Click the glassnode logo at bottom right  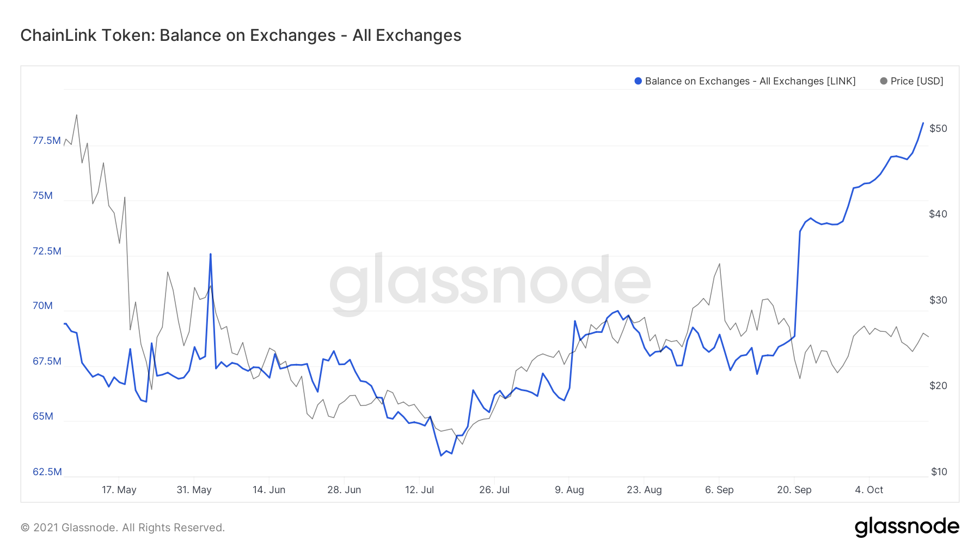(x=906, y=526)
